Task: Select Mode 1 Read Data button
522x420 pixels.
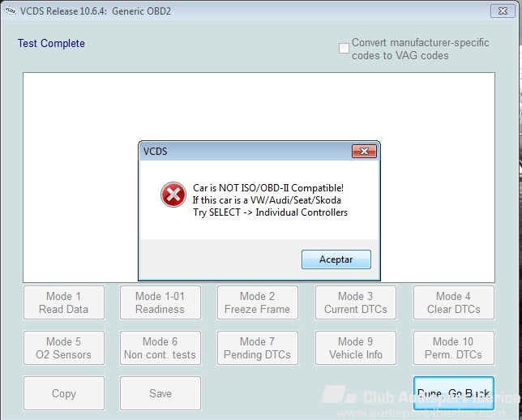Action: pos(64,302)
